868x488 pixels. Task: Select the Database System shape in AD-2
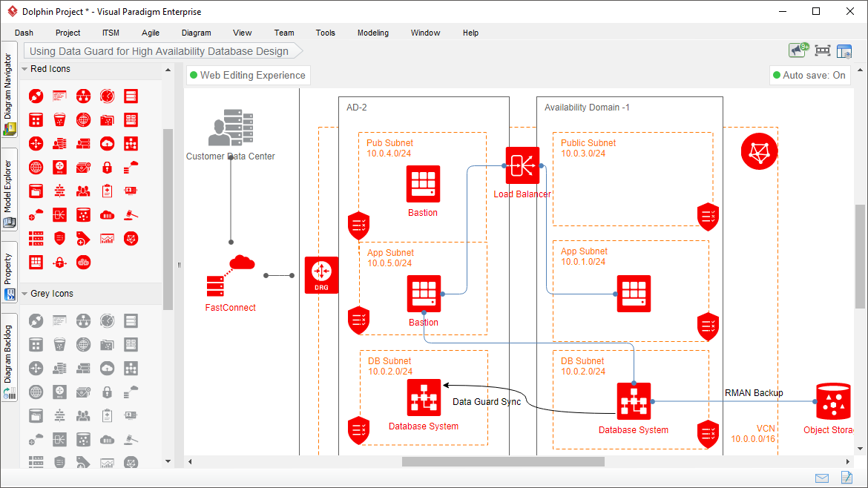point(424,398)
